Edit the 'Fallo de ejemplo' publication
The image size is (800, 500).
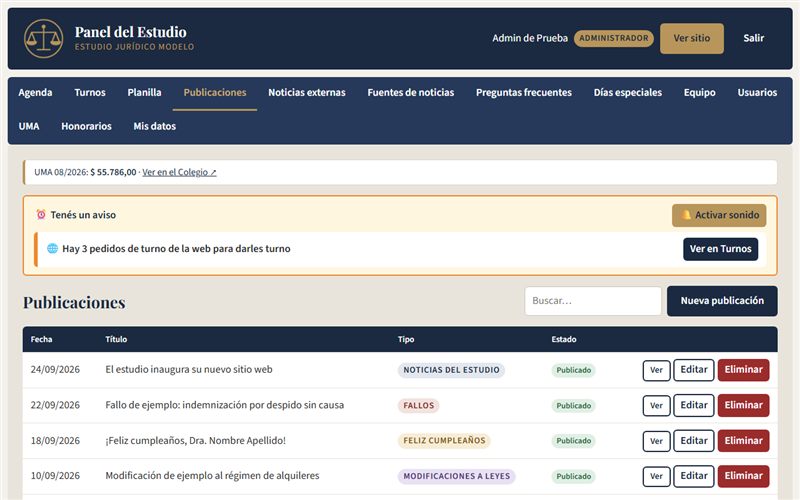tap(693, 406)
